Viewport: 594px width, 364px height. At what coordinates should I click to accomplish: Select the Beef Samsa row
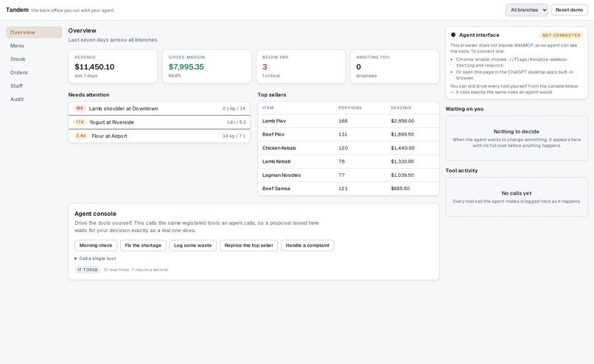click(x=349, y=188)
